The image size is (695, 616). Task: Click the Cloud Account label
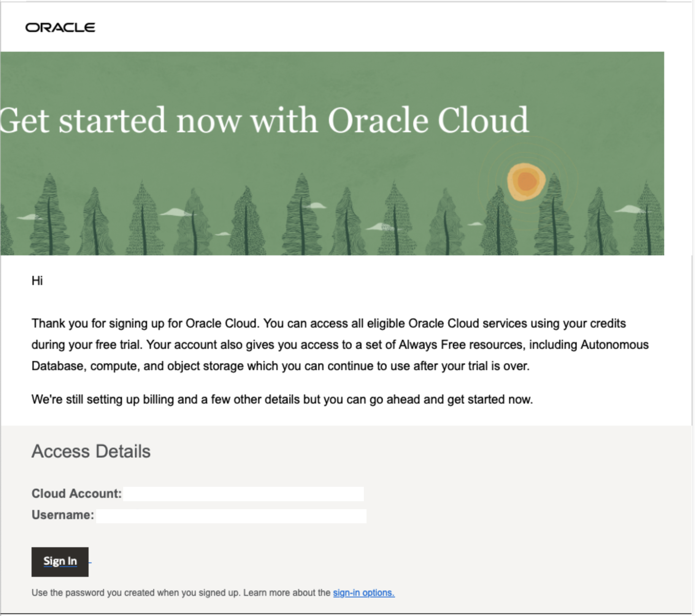point(76,494)
